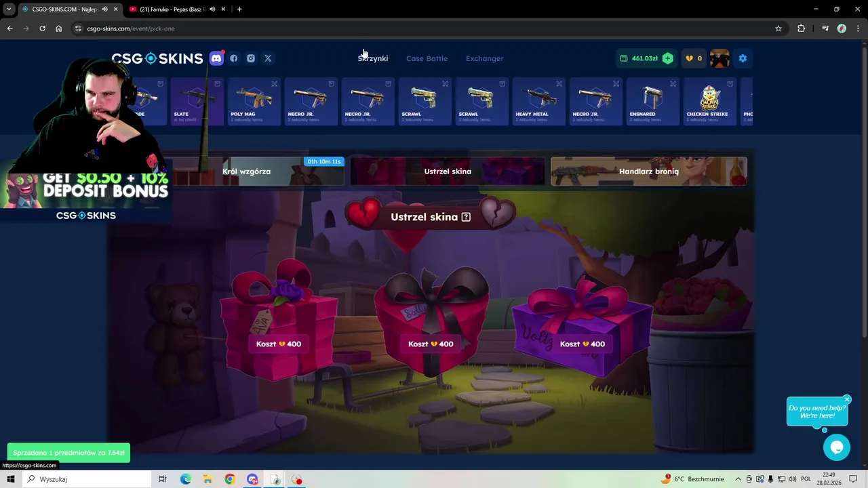View site information icon in address bar

pyautogui.click(x=79, y=28)
